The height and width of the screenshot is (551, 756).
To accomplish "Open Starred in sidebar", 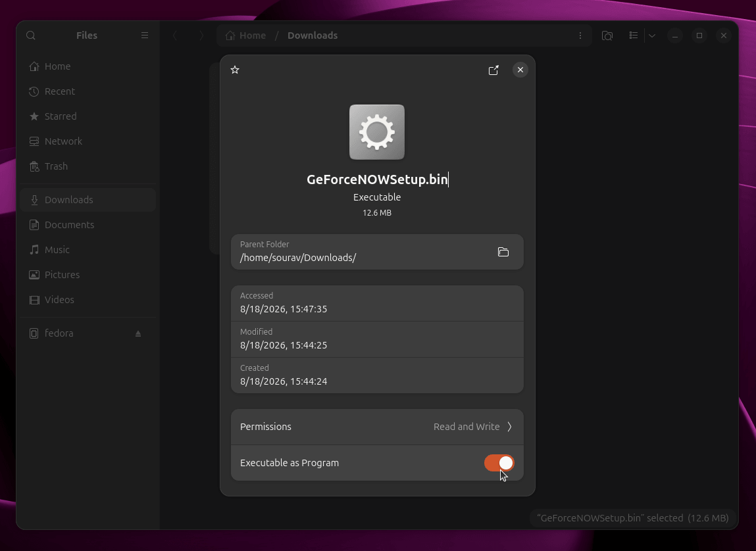I will [88, 116].
